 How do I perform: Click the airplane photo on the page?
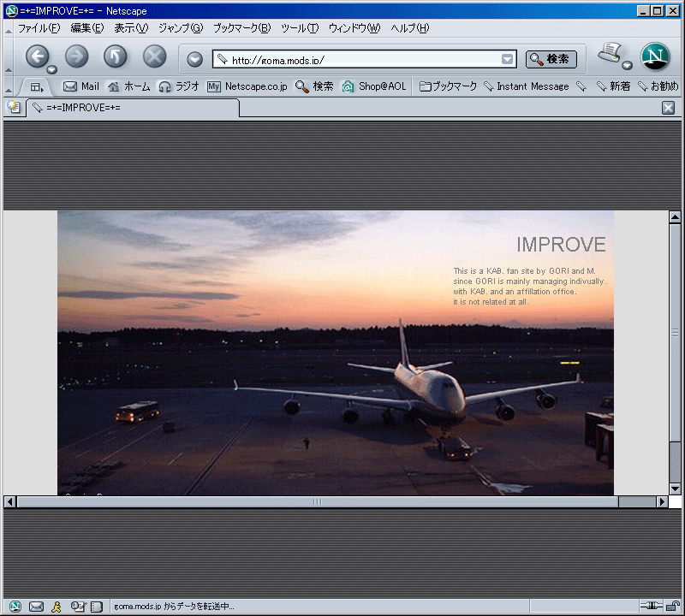[336, 352]
